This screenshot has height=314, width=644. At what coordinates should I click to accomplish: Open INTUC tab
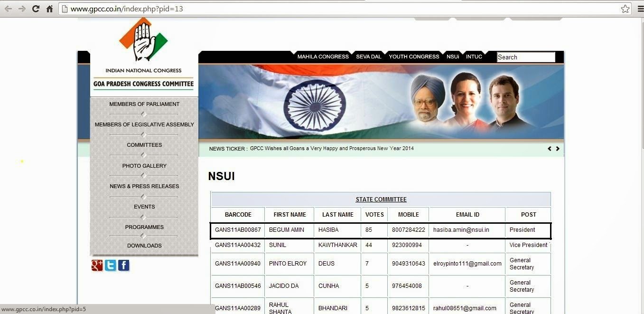click(474, 57)
